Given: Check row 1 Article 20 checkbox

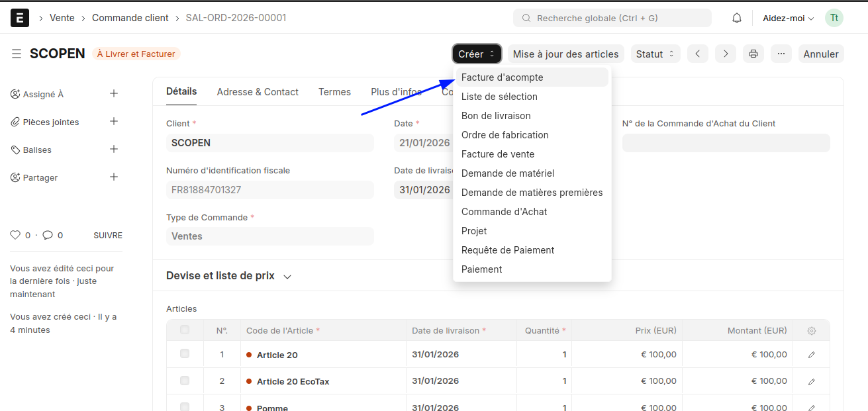Looking at the screenshot, I should click(x=185, y=354).
